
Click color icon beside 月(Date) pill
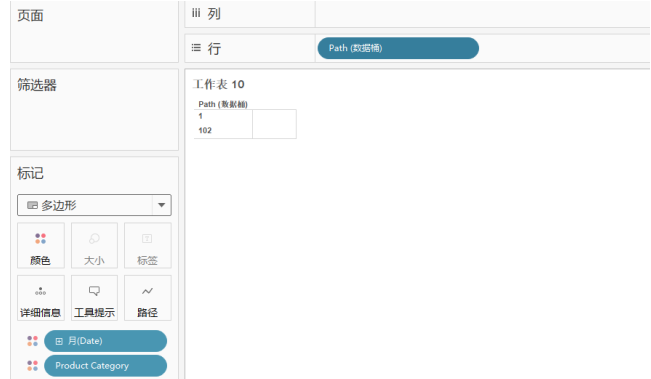(x=32, y=341)
